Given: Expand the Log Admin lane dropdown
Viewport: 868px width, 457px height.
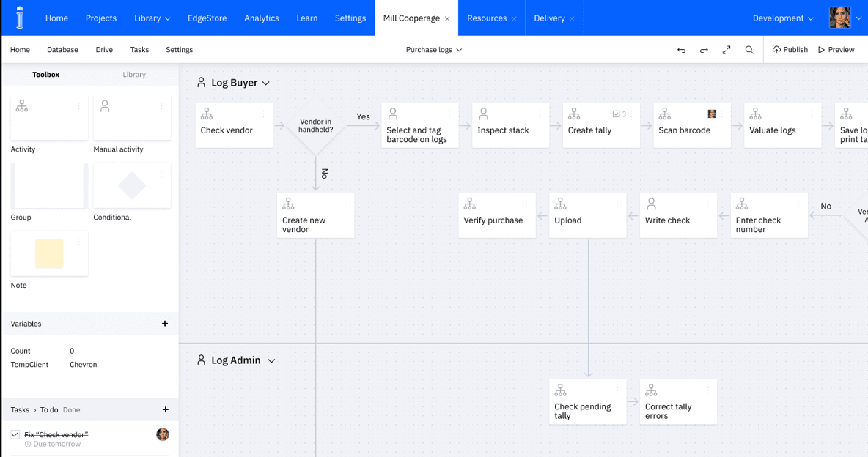Looking at the screenshot, I should (x=271, y=361).
